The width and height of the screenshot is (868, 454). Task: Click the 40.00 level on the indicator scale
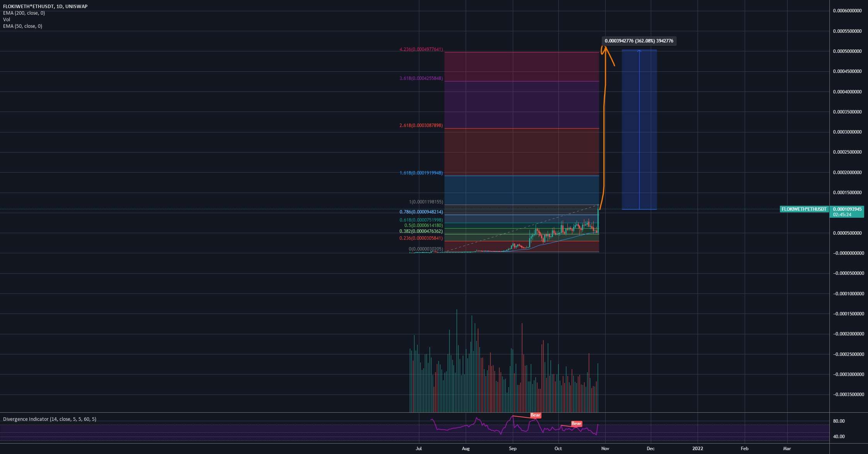(839, 437)
